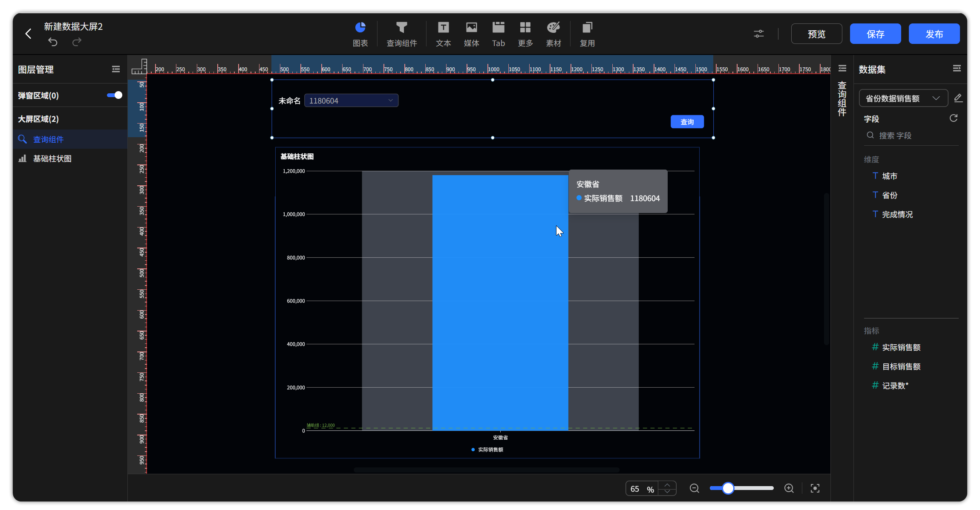Open the 更多 components menu
The width and height of the screenshot is (980, 510).
coord(525,34)
